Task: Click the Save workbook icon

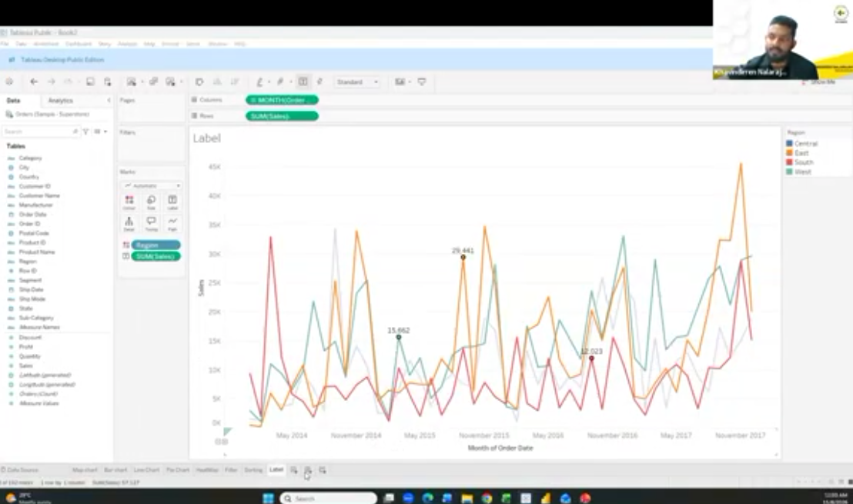Action: point(90,82)
